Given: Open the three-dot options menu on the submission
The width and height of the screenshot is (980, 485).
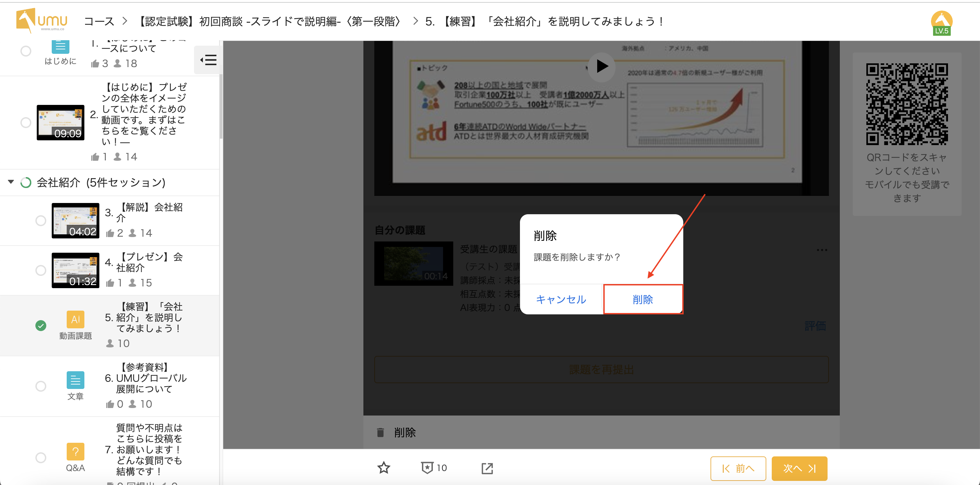Looking at the screenshot, I should [x=821, y=250].
